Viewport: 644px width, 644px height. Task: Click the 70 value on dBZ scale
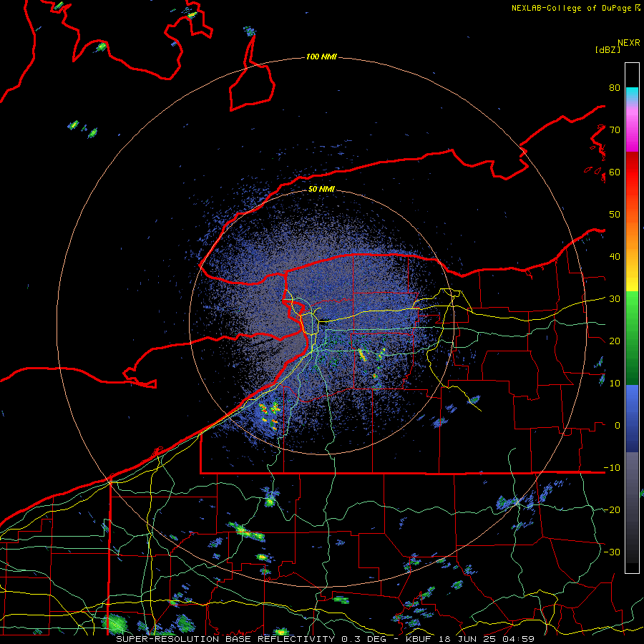pyautogui.click(x=615, y=130)
